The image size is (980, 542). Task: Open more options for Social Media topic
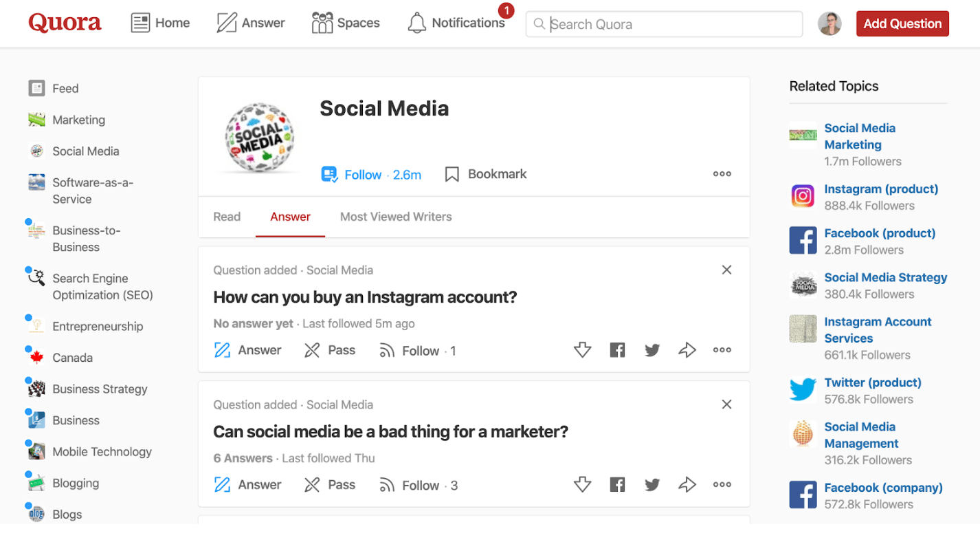(722, 174)
